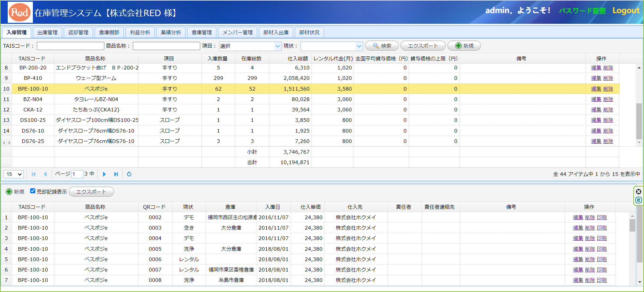Select 福岡市東区香椎倉庫 cell
This screenshot has height=292, width=644.
pyautogui.click(x=231, y=270)
